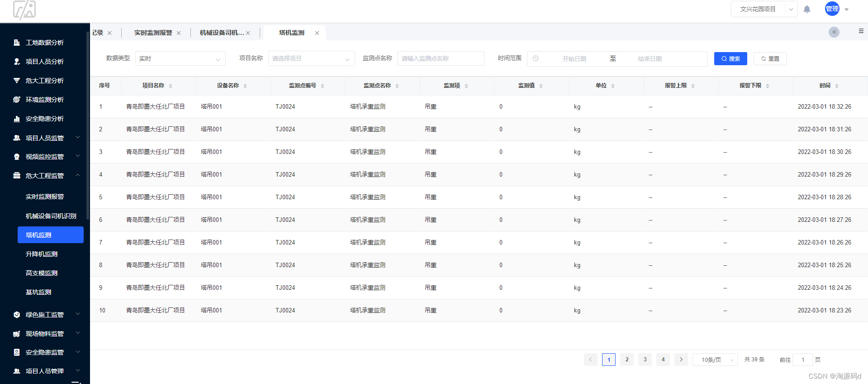Collapse 危大工程监管 menu
Screen dimensions: 868x384
[x=78, y=175]
